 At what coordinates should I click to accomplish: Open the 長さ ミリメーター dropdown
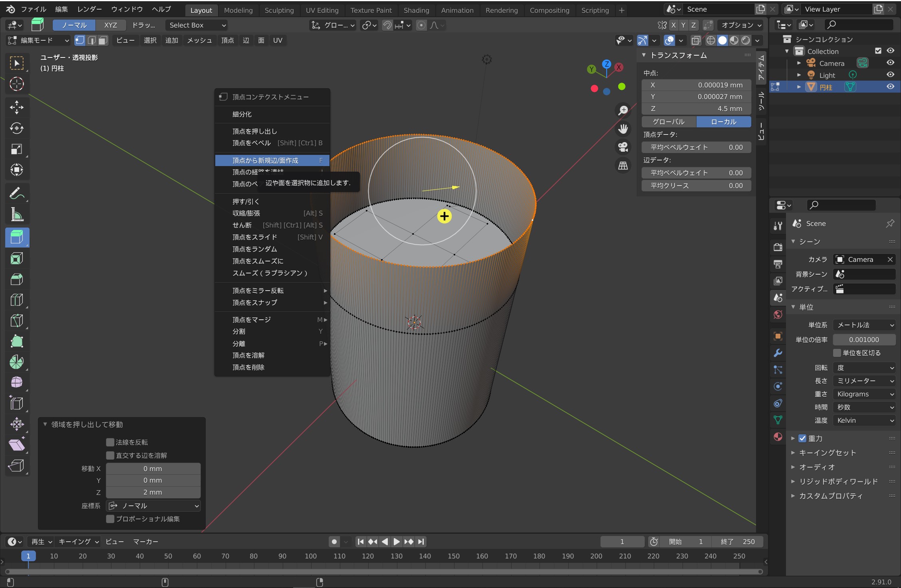point(864,381)
